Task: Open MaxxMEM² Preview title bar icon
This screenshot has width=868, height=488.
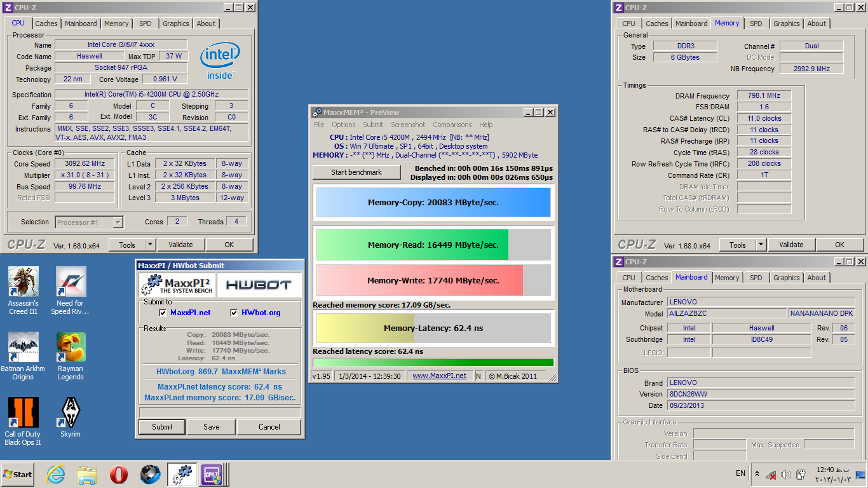Action: point(317,112)
